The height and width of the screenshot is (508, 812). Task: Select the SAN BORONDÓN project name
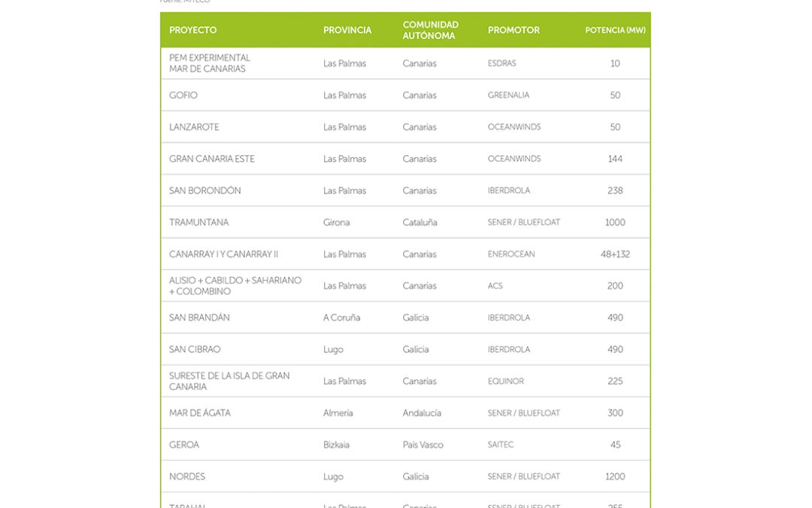pyautogui.click(x=205, y=190)
